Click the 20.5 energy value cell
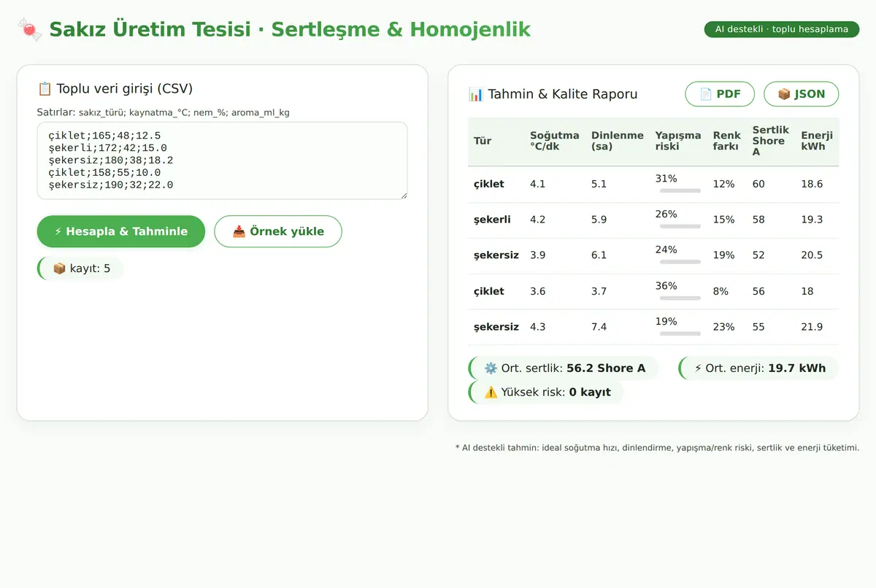Image resolution: width=876 pixels, height=588 pixels. tap(817, 256)
